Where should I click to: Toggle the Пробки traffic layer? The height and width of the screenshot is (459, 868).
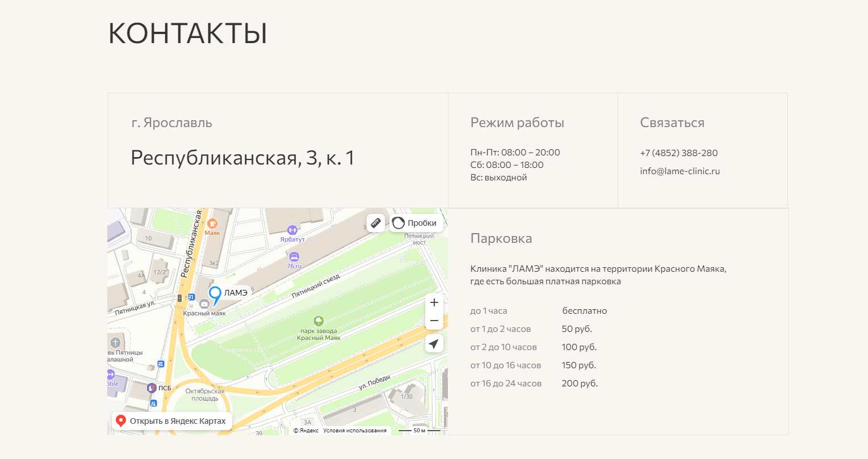tap(416, 223)
